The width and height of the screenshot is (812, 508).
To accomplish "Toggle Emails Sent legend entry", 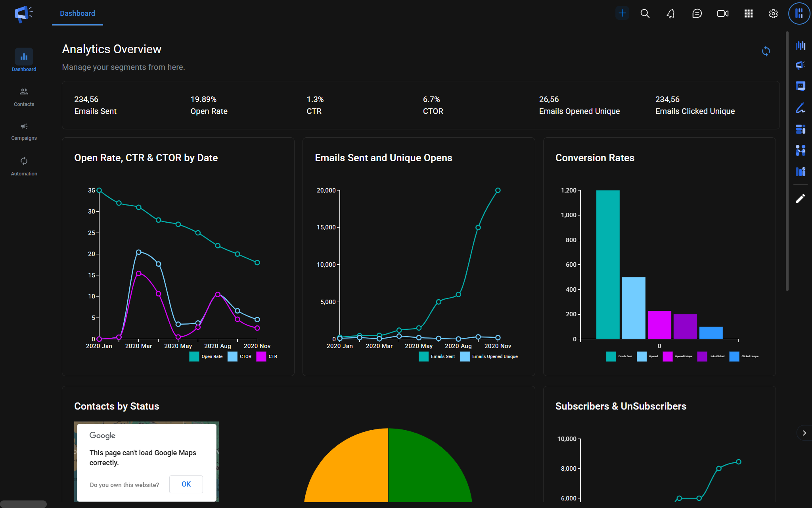I will [423, 356].
